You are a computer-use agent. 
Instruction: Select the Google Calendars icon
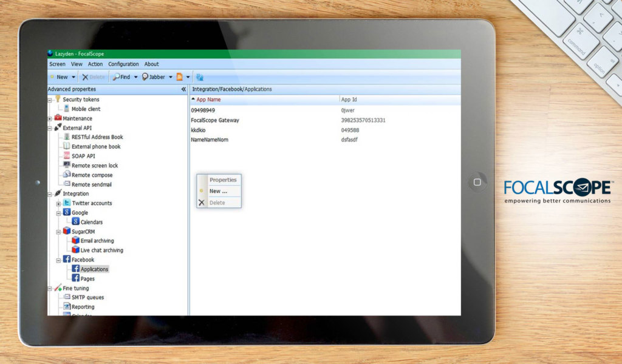76,222
